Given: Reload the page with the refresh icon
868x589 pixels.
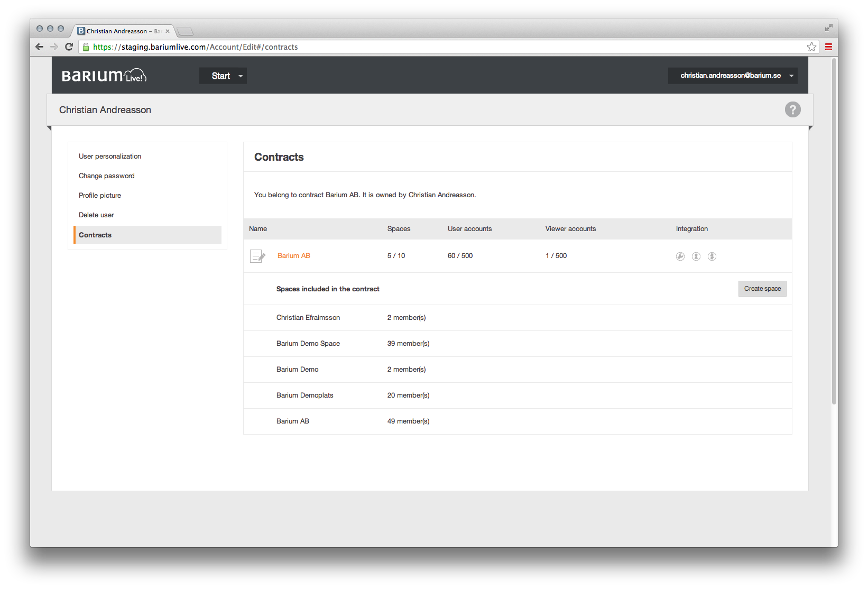Looking at the screenshot, I should tap(69, 47).
